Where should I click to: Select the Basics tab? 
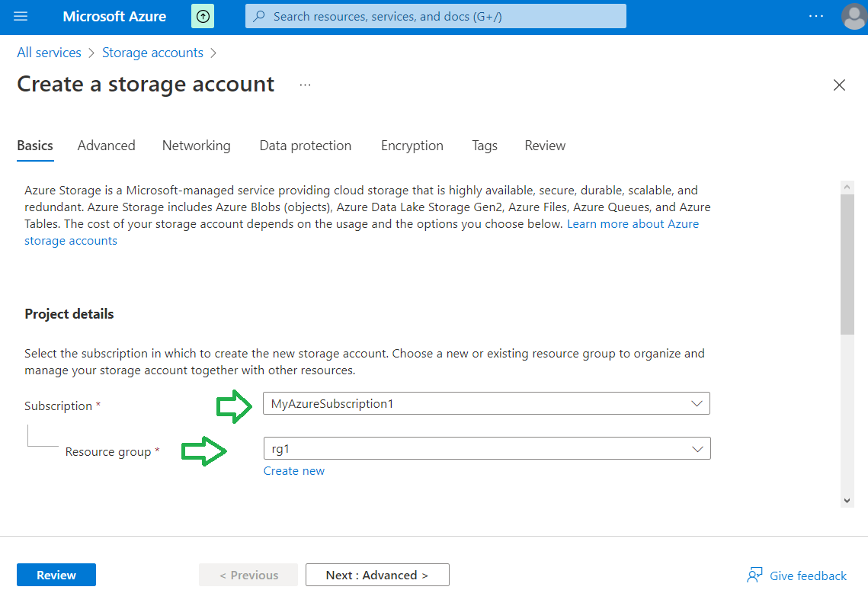(35, 146)
